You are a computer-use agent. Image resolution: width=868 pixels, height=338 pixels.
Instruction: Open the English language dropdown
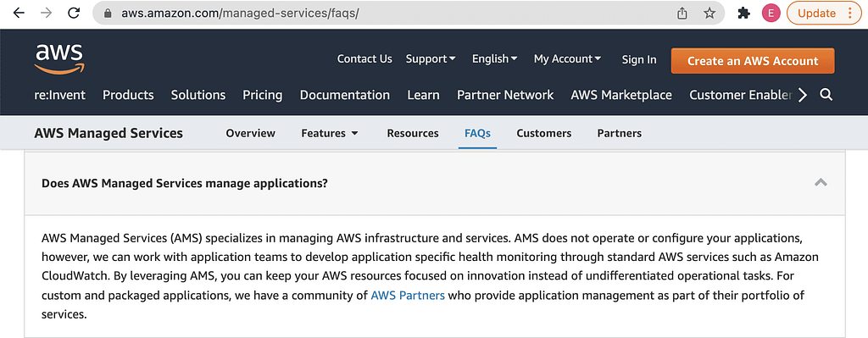pyautogui.click(x=494, y=58)
